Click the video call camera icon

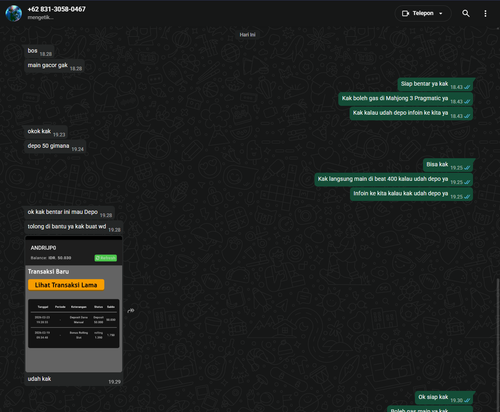(x=405, y=13)
